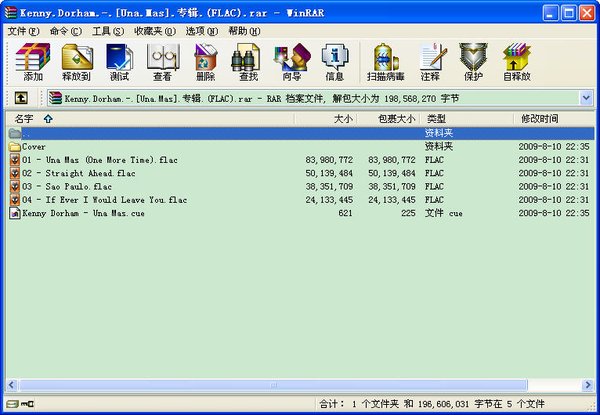Screen dimensions: 600x415
Task: Select 'Kenny Dorham - Una Mas.cue'
Action: 83,213
